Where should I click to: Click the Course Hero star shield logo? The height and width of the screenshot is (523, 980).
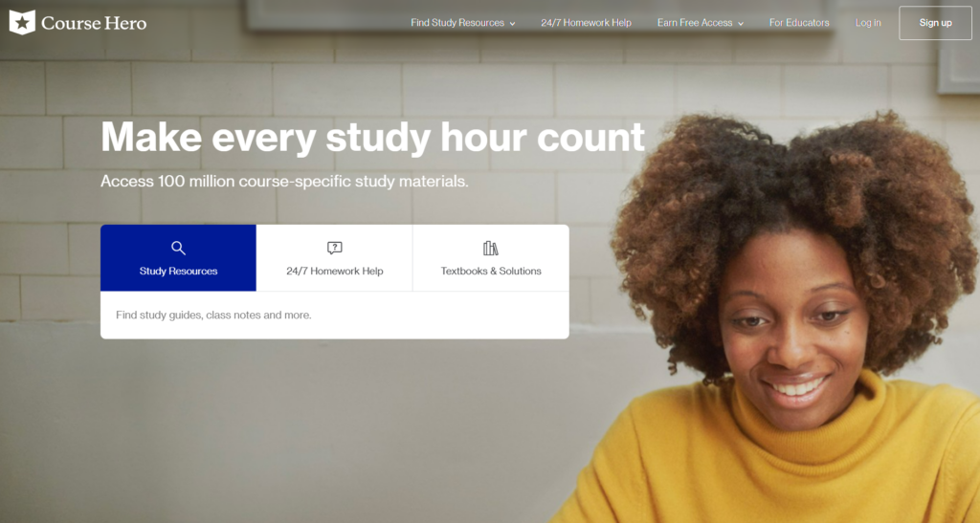point(22,22)
